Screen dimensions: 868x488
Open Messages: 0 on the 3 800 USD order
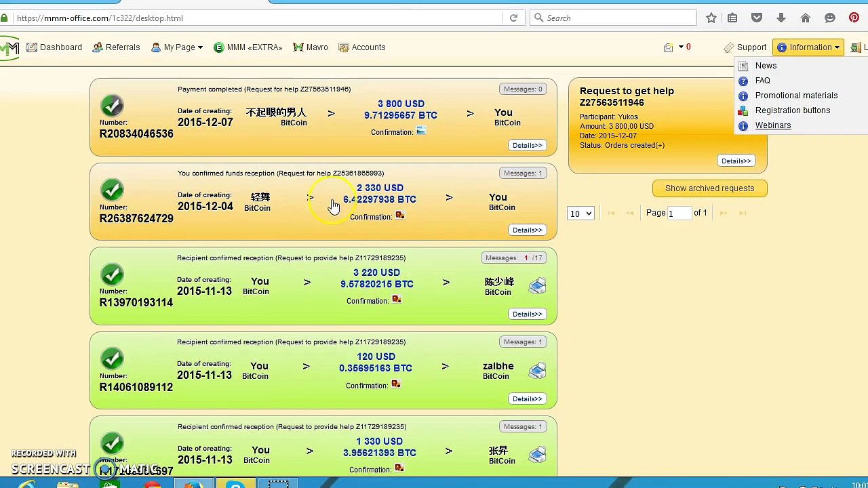523,89
